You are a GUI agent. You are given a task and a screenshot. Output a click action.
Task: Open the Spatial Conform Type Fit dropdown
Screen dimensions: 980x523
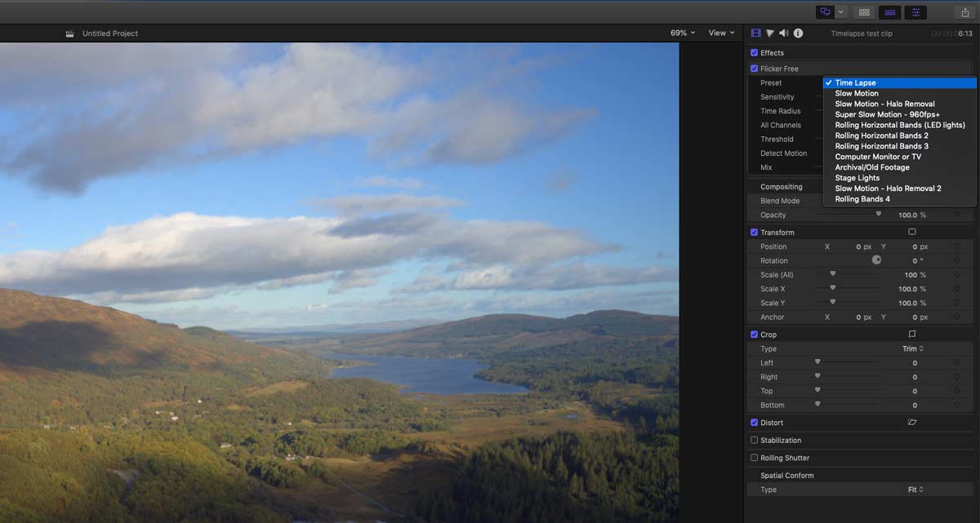click(x=915, y=490)
